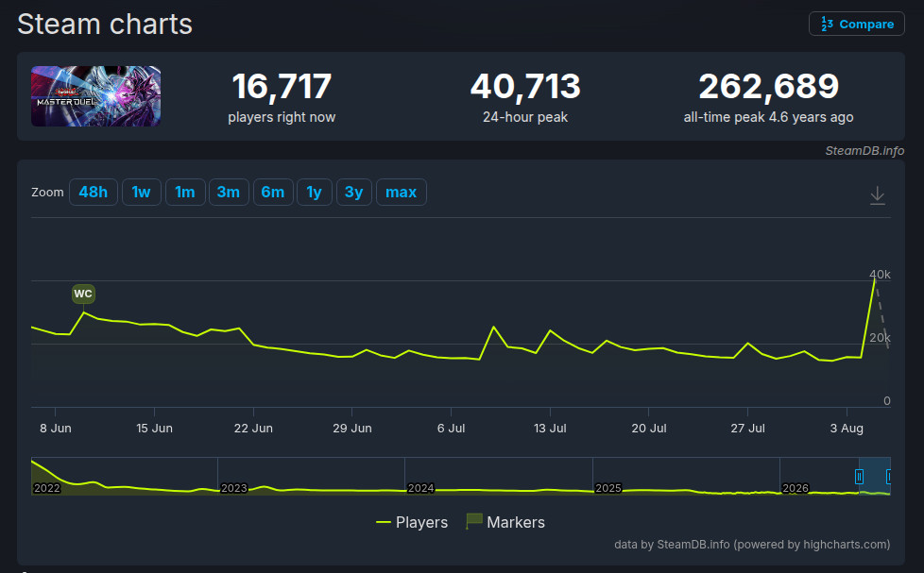Image resolution: width=924 pixels, height=573 pixels.
Task: Set chart zoom to max
Action: [x=401, y=192]
